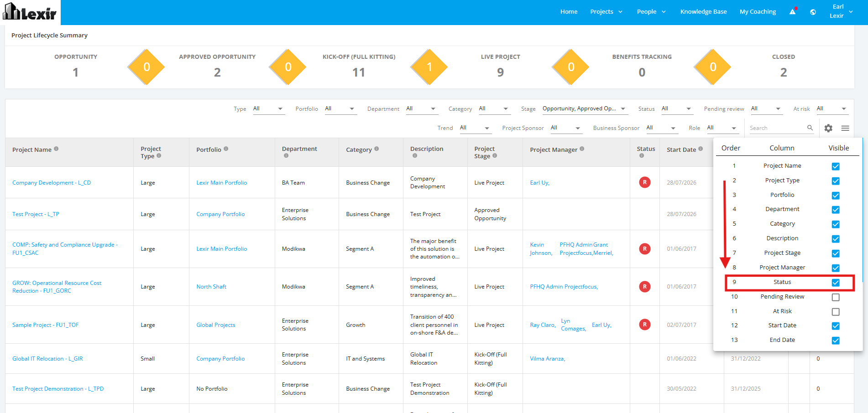Viewport: 868px width, 413px height.
Task: Open the Trend filter dropdown
Action: pyautogui.click(x=476, y=128)
